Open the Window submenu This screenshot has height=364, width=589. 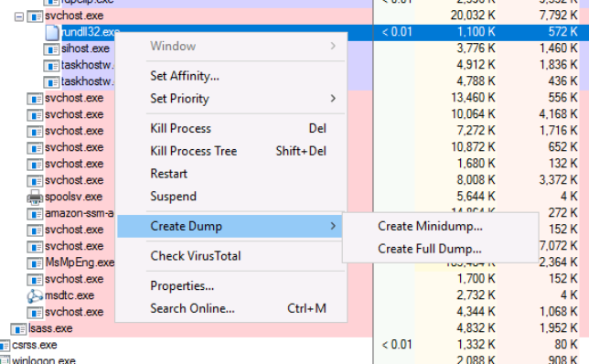(x=230, y=47)
